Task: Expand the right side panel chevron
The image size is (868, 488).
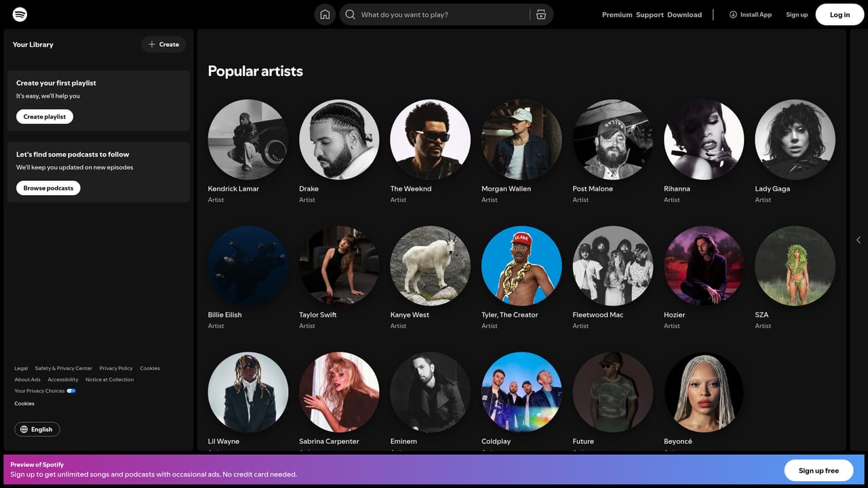Action: (859, 240)
